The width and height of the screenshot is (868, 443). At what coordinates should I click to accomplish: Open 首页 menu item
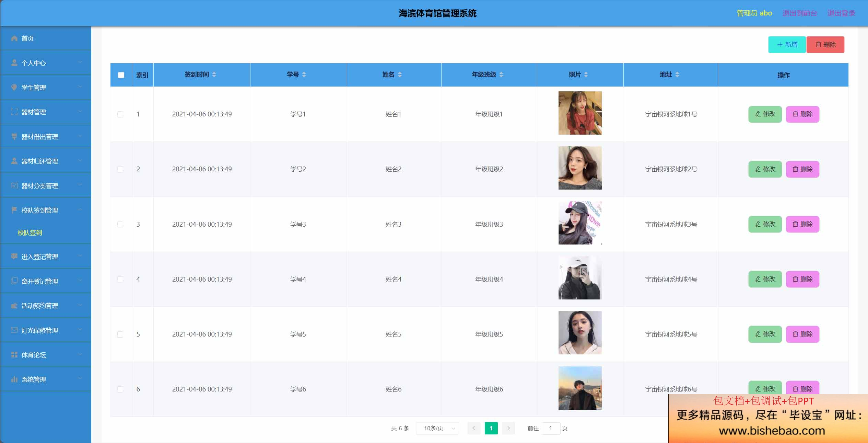46,38
